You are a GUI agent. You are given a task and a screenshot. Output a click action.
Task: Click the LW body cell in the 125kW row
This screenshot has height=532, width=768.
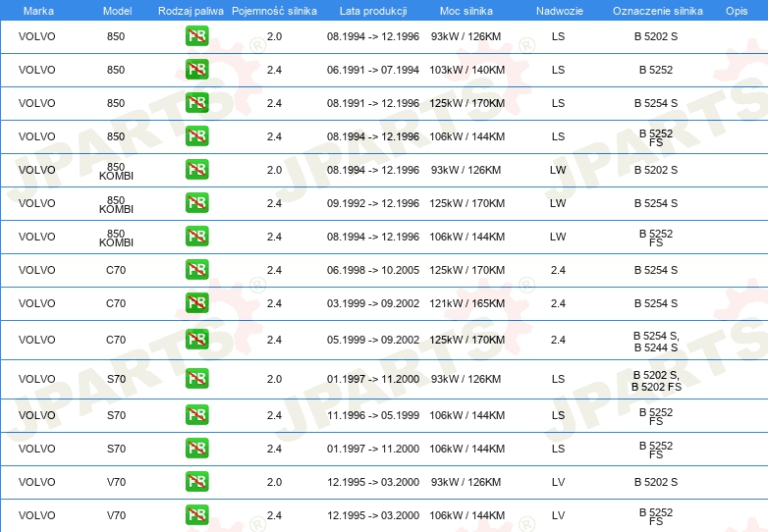[x=558, y=203]
